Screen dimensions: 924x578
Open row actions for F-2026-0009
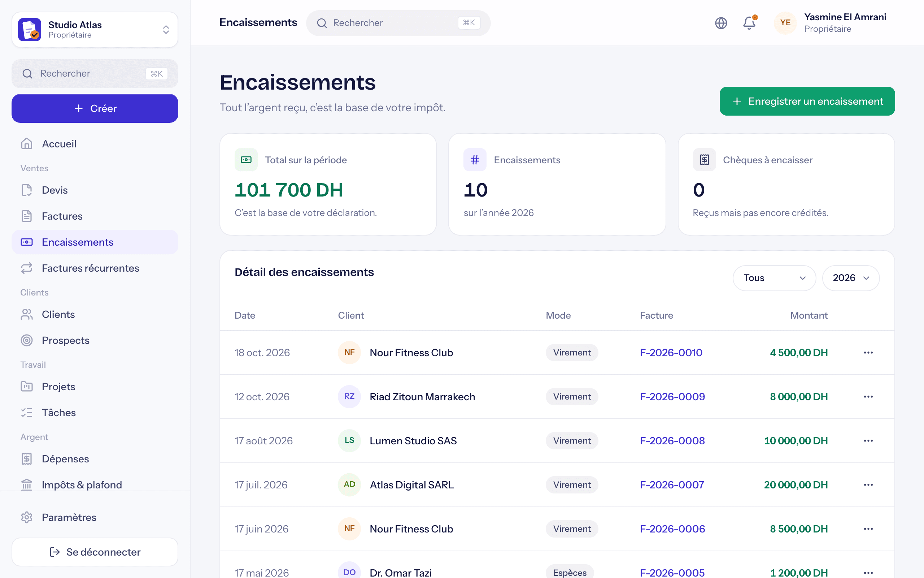point(868,396)
